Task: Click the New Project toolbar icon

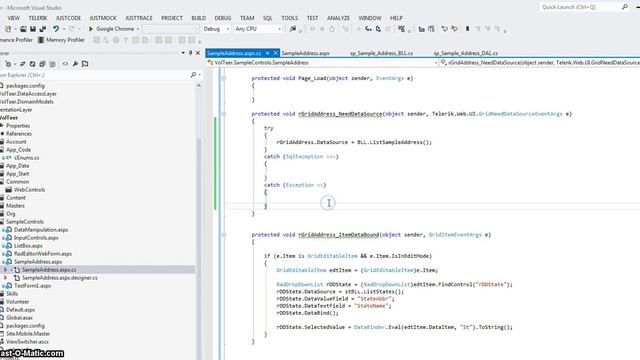Action: click(8, 29)
